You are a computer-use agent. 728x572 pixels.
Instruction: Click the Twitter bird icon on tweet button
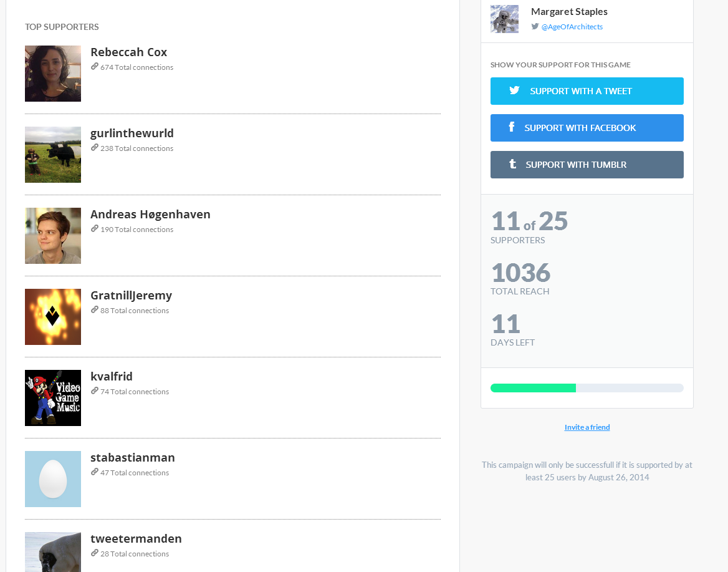514,90
